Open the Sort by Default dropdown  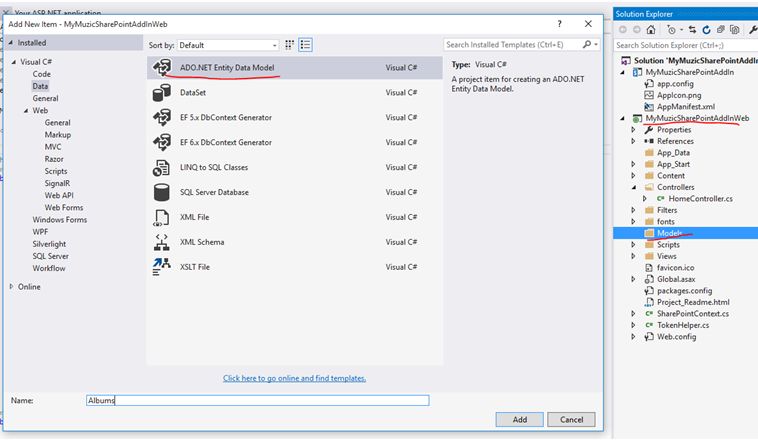[228, 45]
